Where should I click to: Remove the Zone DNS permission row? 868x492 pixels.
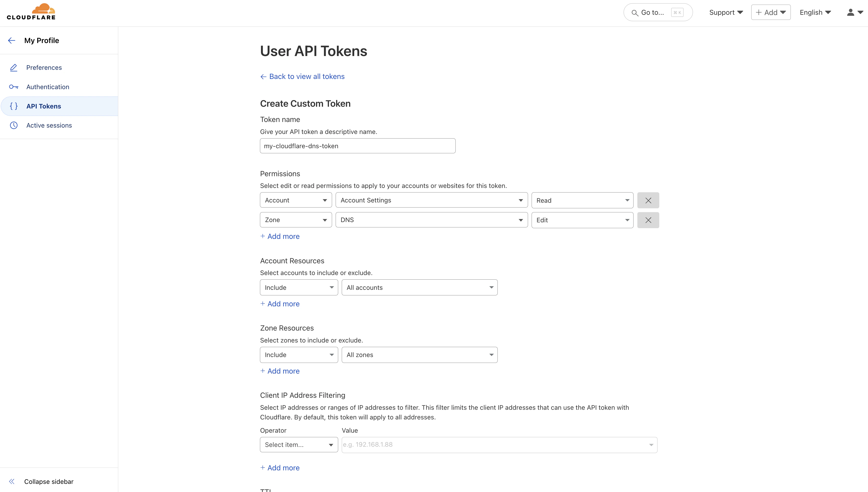point(648,220)
